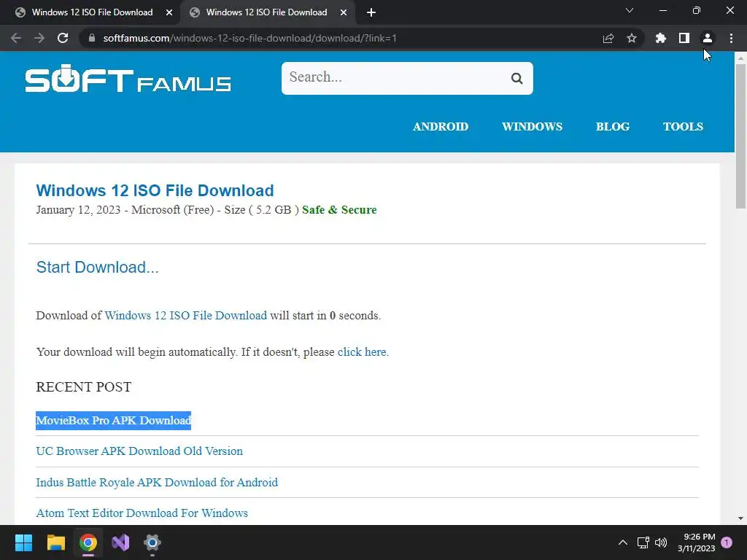The width and height of the screenshot is (747, 560).
Task: Open the ANDROID menu
Action: [441, 127]
